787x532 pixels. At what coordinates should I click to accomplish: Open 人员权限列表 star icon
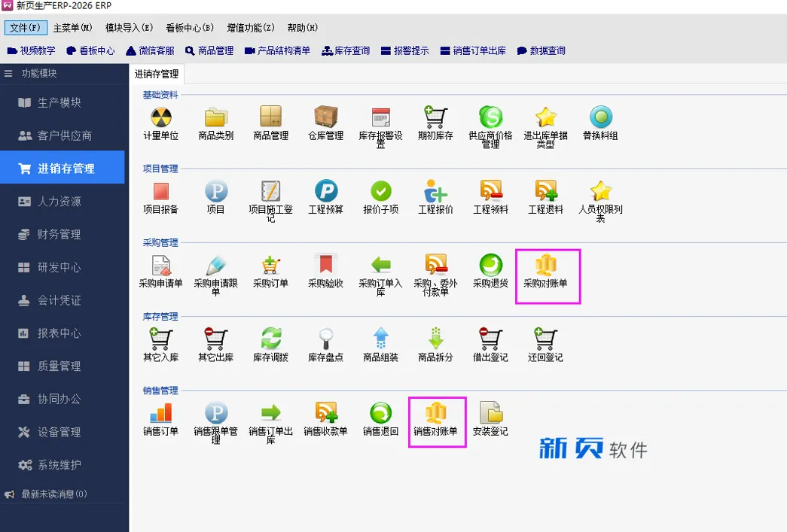pos(600,191)
